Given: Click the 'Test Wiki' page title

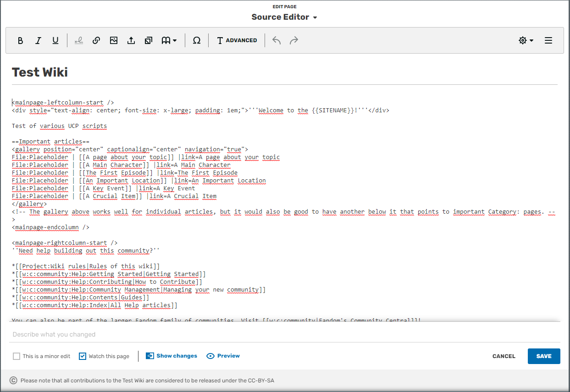Looking at the screenshot, I should (x=40, y=72).
